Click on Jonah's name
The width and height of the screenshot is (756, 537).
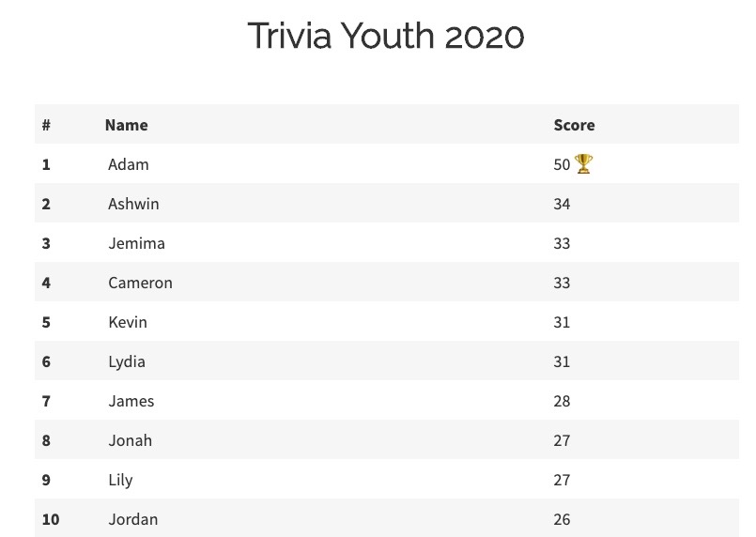tap(131, 440)
